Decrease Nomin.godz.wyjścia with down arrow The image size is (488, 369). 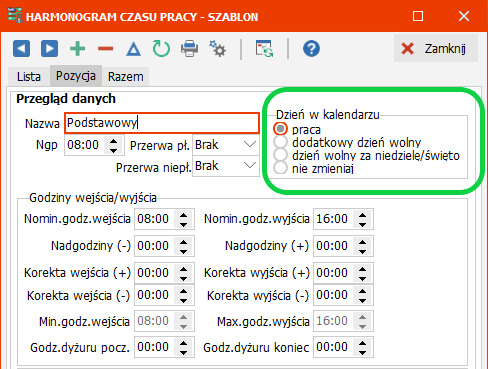tap(363, 224)
